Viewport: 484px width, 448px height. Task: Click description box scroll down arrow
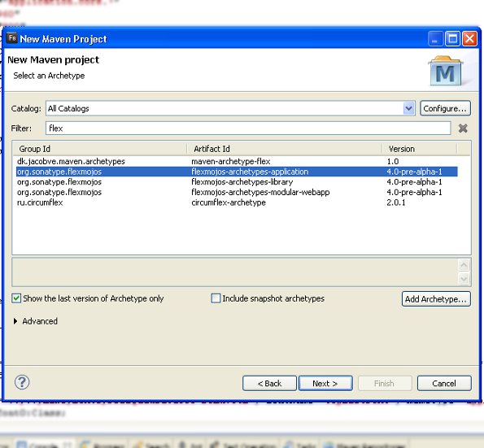click(464, 279)
